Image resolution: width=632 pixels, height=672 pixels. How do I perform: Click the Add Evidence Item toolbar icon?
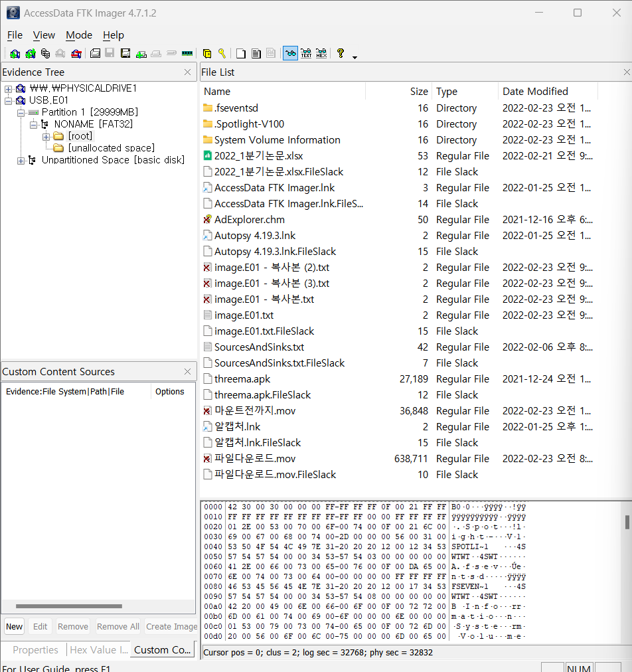(x=15, y=53)
